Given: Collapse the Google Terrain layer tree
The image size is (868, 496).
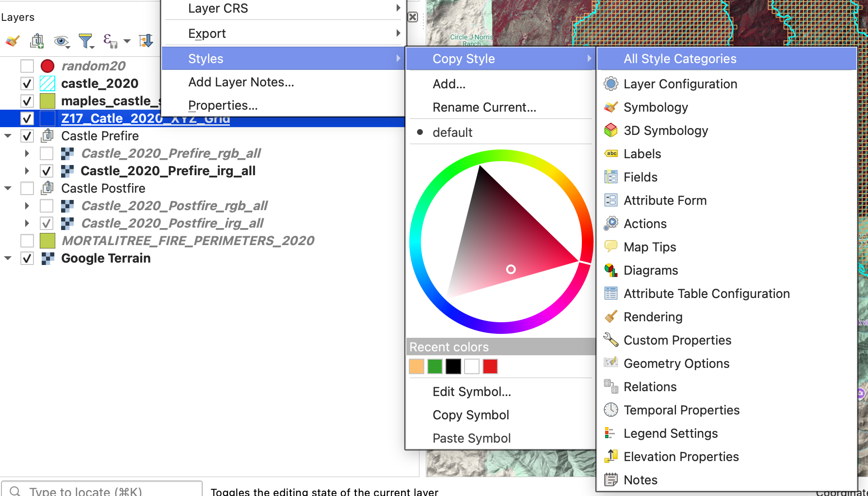Looking at the screenshot, I should click(x=8, y=258).
